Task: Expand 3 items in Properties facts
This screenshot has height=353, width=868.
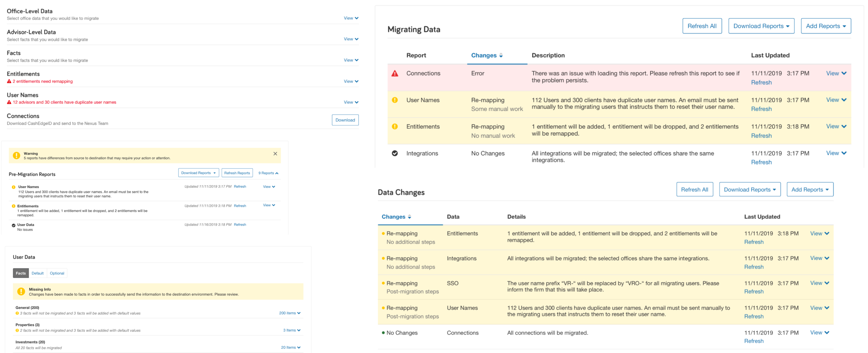Action: coord(292,330)
